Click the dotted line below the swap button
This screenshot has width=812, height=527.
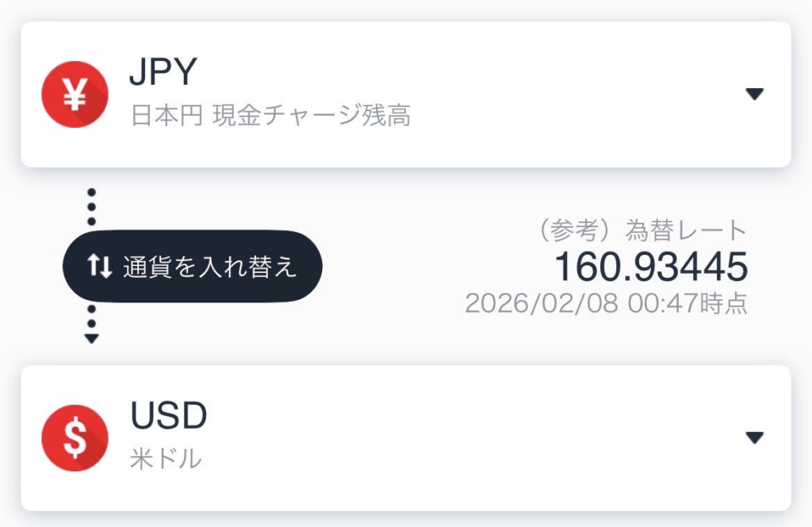tap(92, 317)
